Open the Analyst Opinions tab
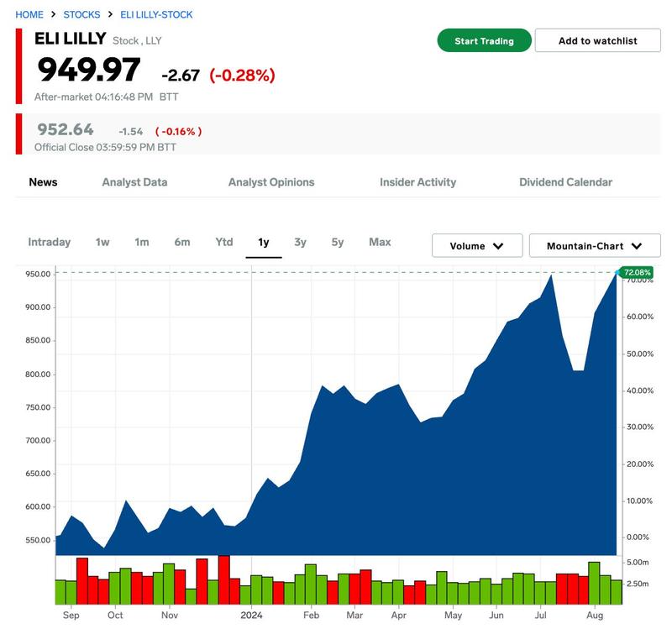The width and height of the screenshot is (672, 629). [271, 182]
